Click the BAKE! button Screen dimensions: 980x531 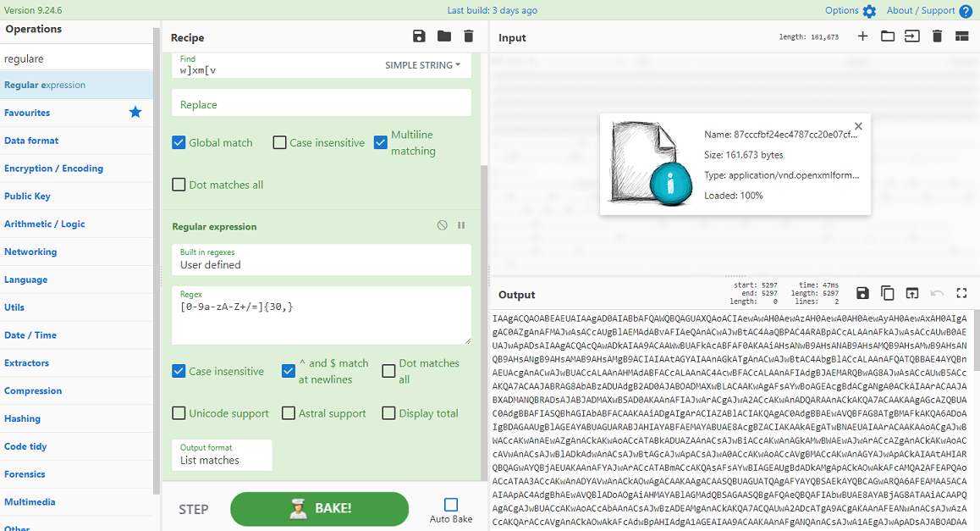[x=319, y=508]
